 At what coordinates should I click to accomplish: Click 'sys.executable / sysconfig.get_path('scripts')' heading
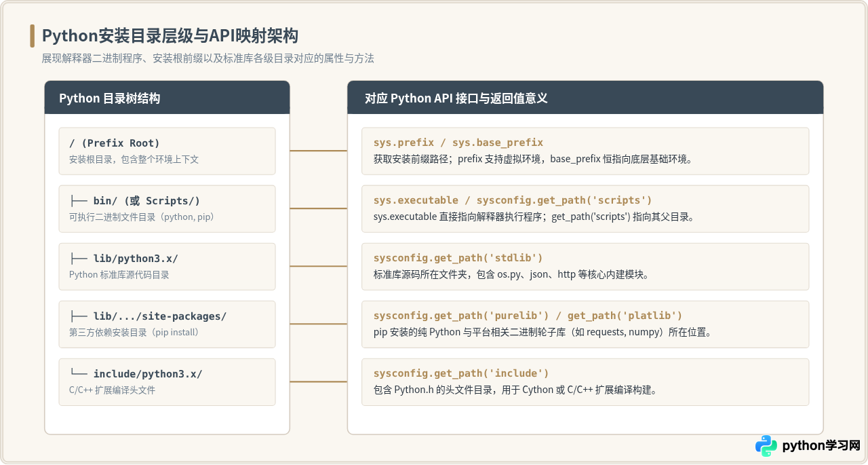[513, 200]
